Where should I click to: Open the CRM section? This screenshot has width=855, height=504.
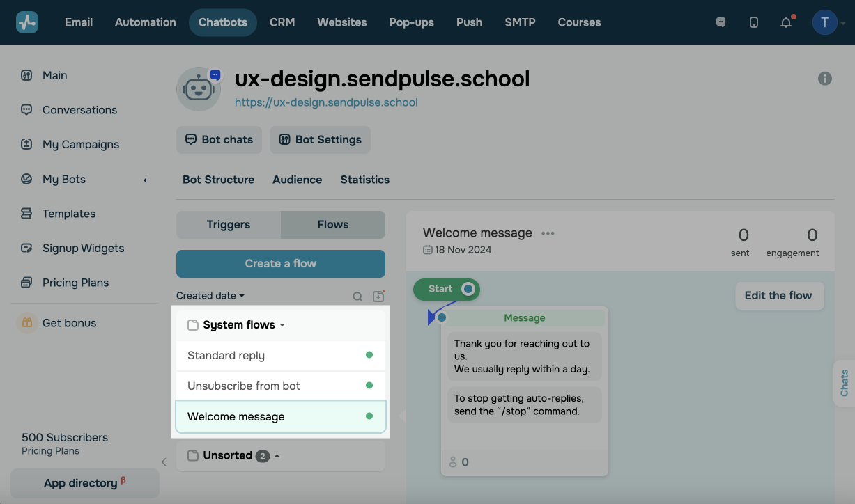[x=282, y=22]
